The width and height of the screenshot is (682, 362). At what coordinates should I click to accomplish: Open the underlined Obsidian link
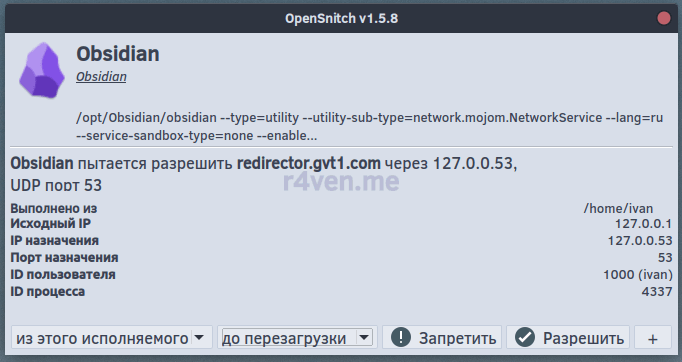point(101,77)
